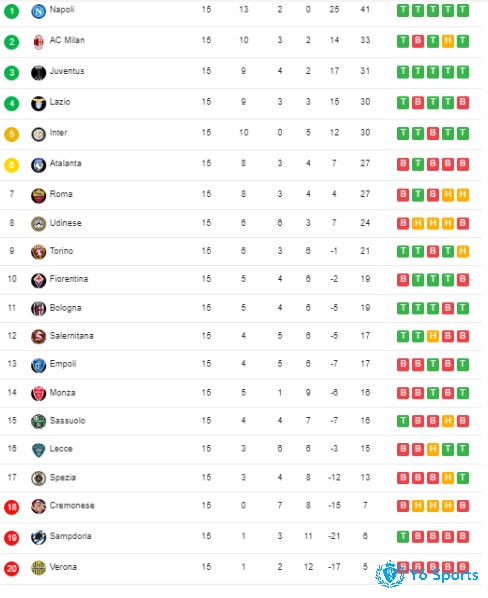Click AC Milan's yellow H form badge
The height and width of the screenshot is (598, 488).
[x=448, y=41]
